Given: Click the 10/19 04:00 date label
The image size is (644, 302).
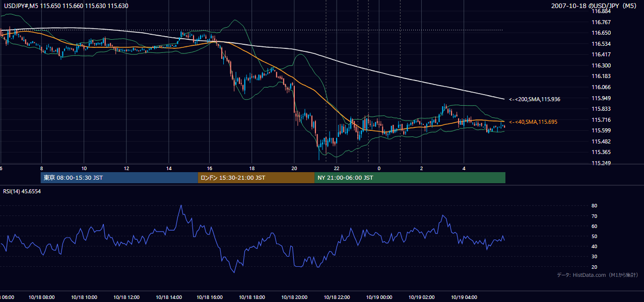Looking at the screenshot, I should [x=464, y=297].
